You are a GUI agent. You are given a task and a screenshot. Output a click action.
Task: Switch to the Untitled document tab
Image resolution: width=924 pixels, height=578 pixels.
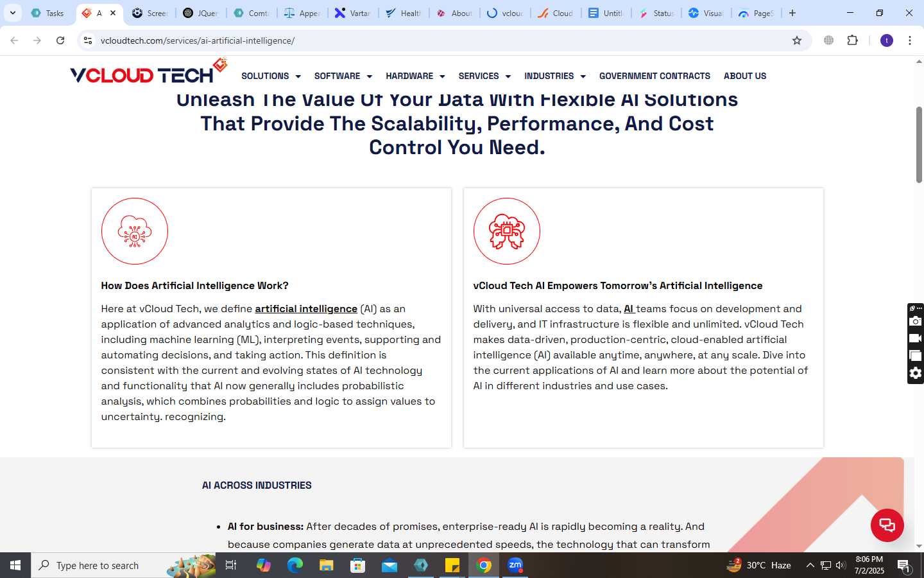pos(606,13)
